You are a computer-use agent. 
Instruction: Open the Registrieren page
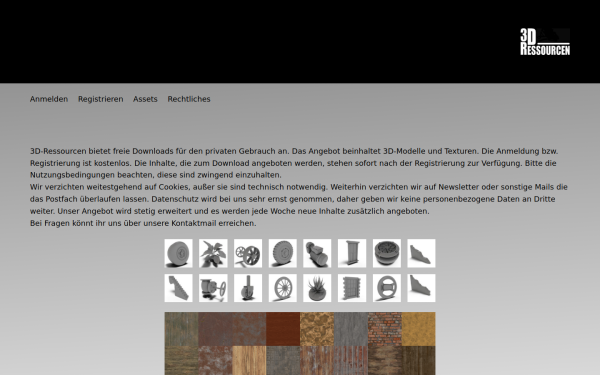[101, 99]
